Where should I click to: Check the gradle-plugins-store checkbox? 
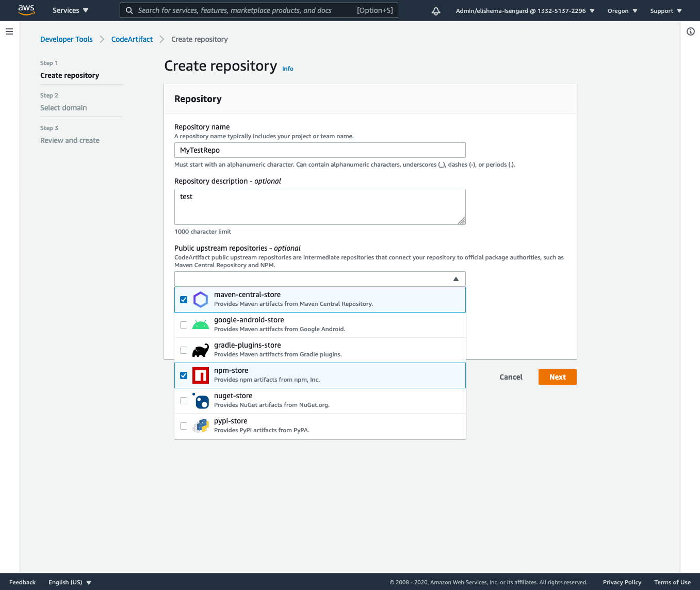(x=184, y=350)
